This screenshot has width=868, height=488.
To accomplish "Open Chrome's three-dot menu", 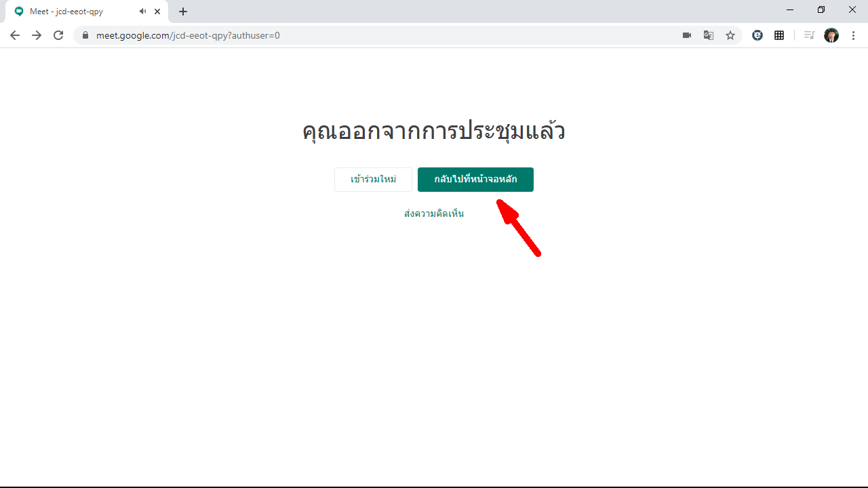I will coord(853,35).
